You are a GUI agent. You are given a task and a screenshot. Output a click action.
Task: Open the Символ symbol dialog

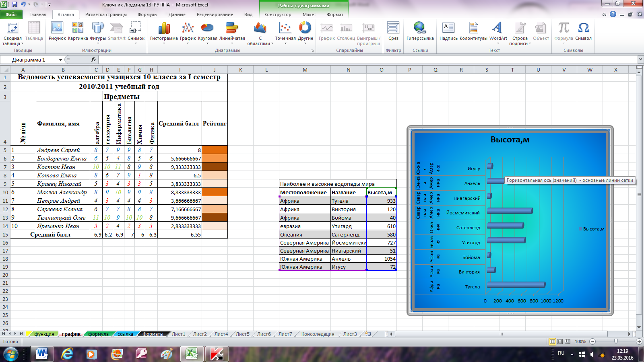pyautogui.click(x=583, y=32)
